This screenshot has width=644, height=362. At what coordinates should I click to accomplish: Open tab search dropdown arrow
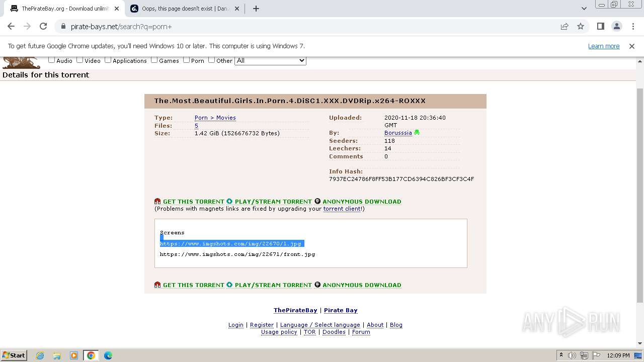tap(584, 9)
